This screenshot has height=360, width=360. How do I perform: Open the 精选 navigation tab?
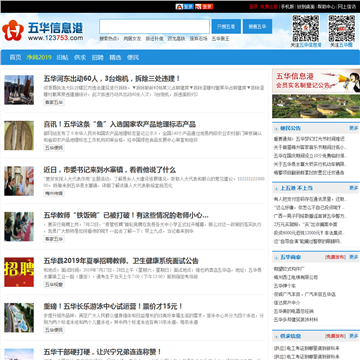pyautogui.click(x=115, y=57)
